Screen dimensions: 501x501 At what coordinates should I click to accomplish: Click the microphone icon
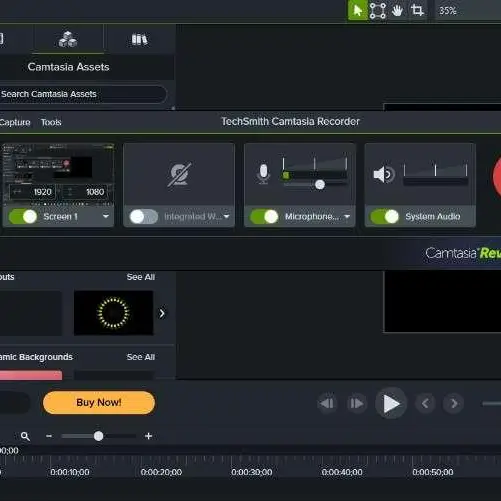pyautogui.click(x=263, y=174)
